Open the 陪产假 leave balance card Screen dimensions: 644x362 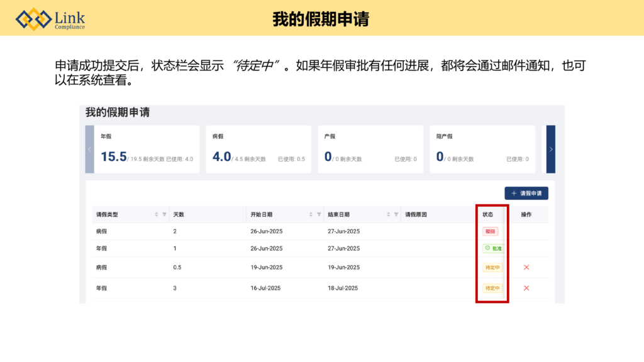pyautogui.click(x=482, y=149)
